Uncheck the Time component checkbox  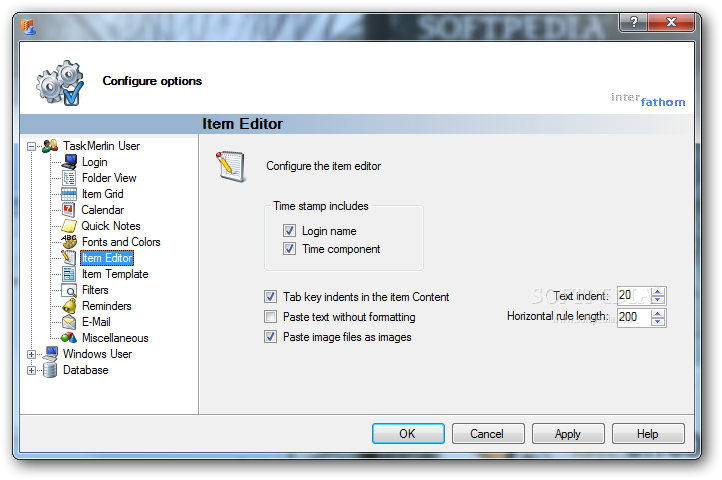tap(289, 249)
